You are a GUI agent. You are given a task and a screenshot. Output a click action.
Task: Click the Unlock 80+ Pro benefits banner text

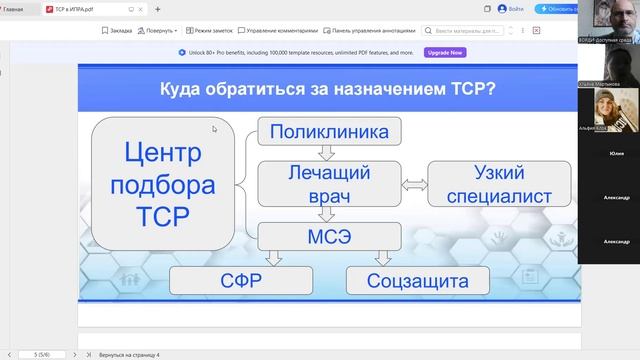[x=301, y=53]
